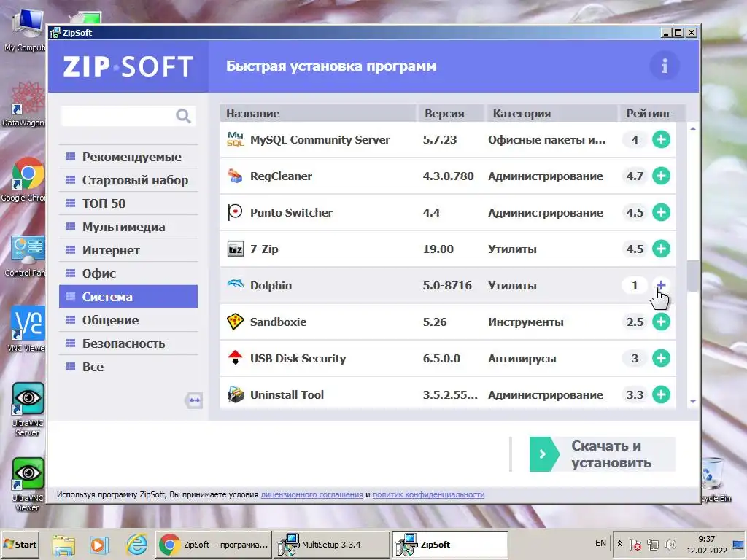Click program list scroll up arrow
The height and width of the screenshot is (560, 747).
693,128
